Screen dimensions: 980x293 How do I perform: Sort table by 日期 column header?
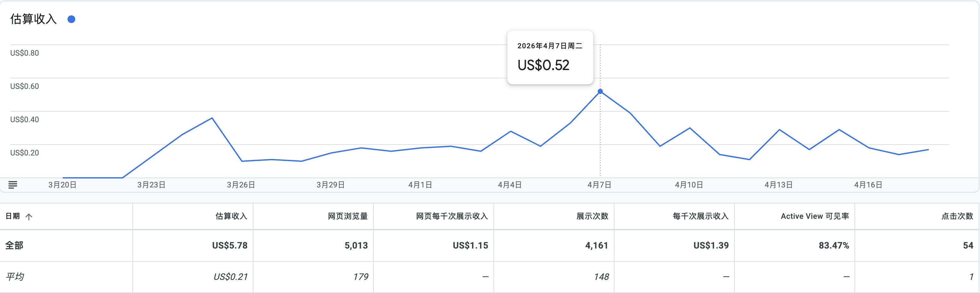coord(12,216)
